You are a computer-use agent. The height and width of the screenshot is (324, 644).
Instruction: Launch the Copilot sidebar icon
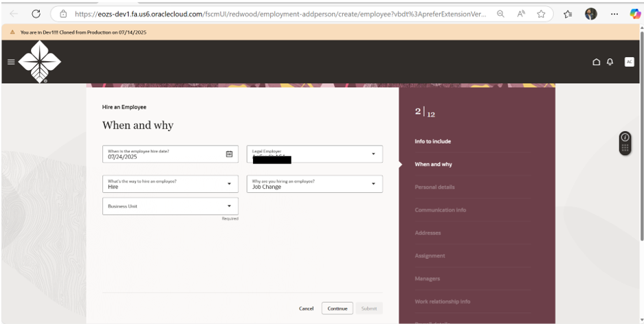click(635, 14)
